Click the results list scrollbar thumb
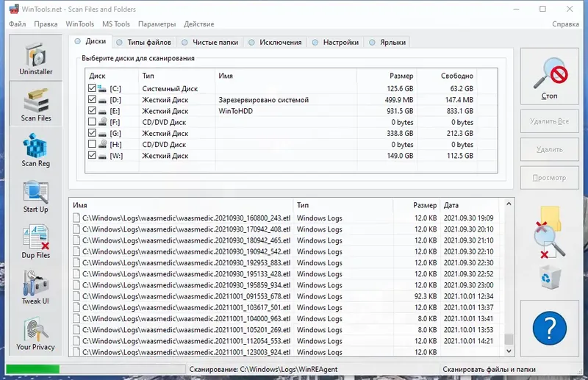 [x=509, y=339]
